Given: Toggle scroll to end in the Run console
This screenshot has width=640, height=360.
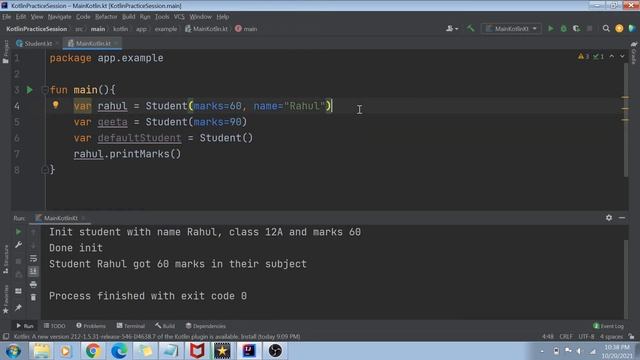Looking at the screenshot, I should point(33,271).
